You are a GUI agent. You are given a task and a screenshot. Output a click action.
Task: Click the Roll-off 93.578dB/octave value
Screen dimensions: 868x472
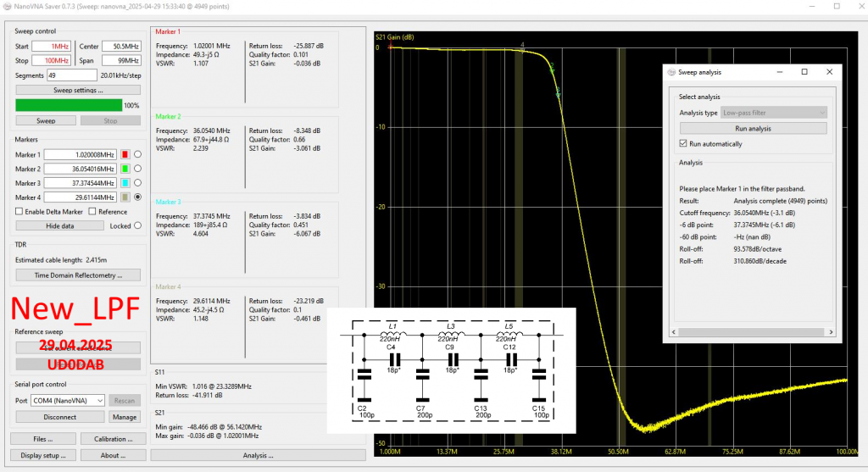coord(757,249)
